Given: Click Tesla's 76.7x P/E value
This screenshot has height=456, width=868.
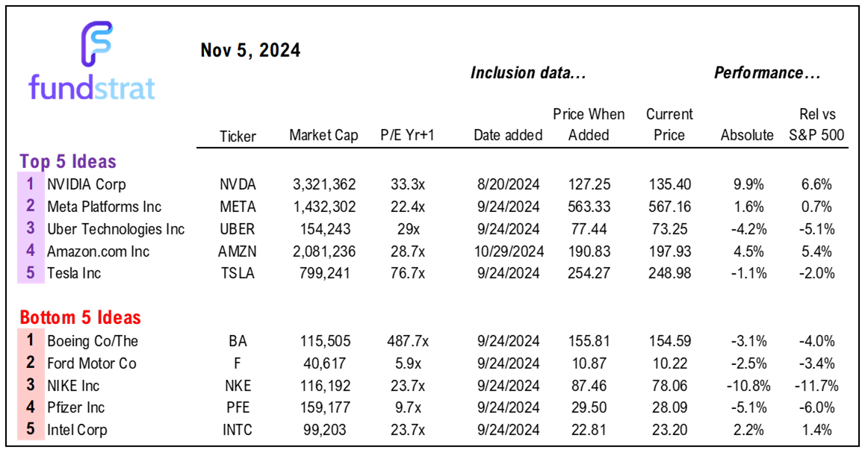Looking at the screenshot, I should (407, 273).
